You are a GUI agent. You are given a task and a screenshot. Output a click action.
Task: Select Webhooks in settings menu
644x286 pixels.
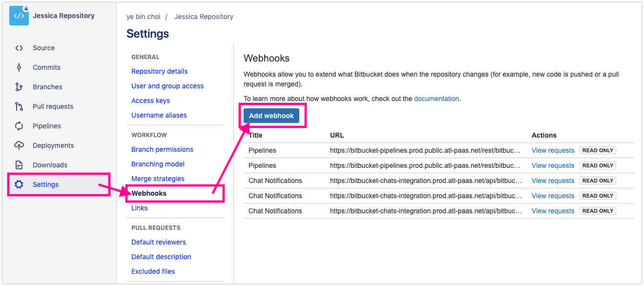coord(149,193)
